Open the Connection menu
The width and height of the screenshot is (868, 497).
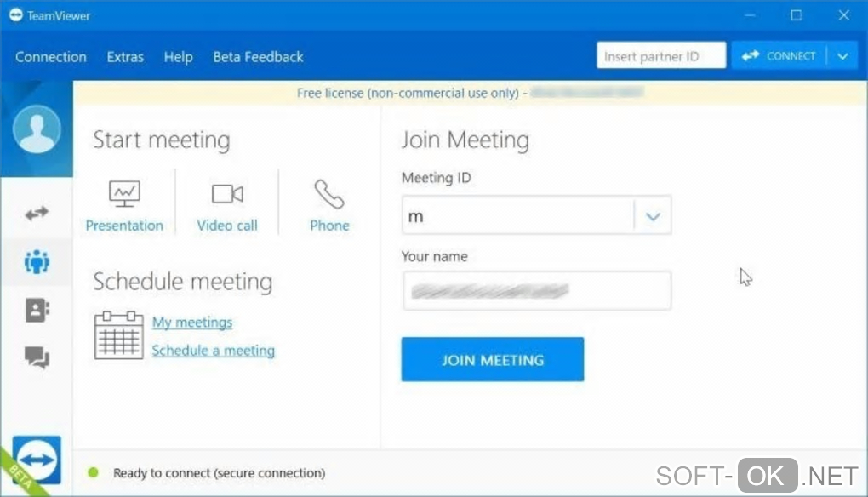pyautogui.click(x=51, y=57)
